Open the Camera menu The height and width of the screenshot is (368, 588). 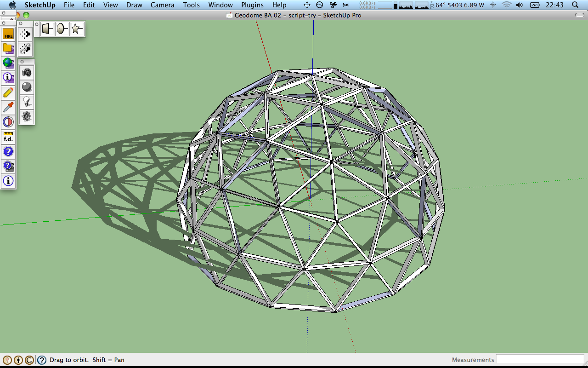click(x=162, y=5)
